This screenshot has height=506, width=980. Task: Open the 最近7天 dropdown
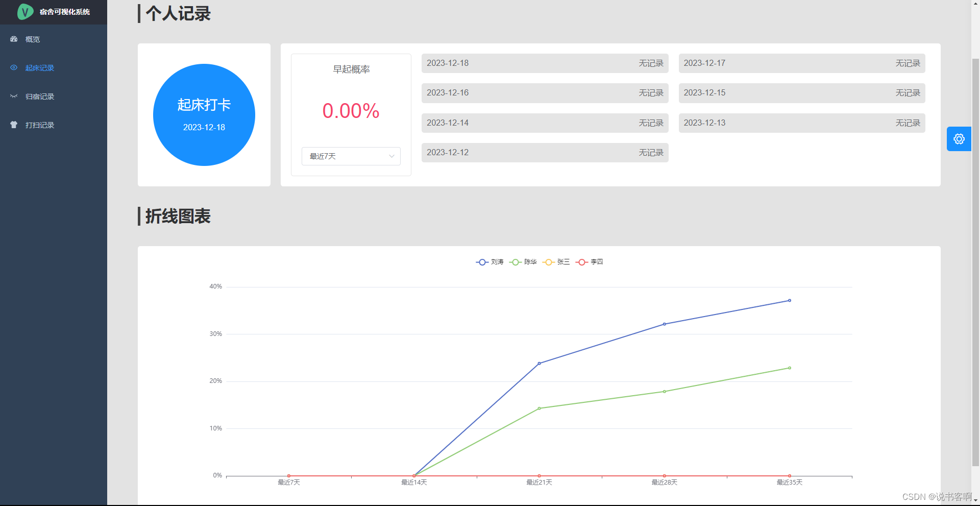click(351, 156)
